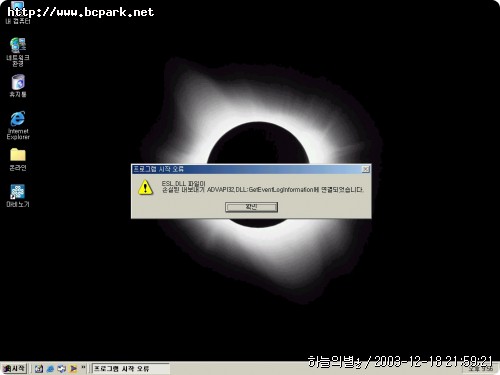500x375 pixels.
Task: Open the My Computer desktop icon
Action: point(18,12)
